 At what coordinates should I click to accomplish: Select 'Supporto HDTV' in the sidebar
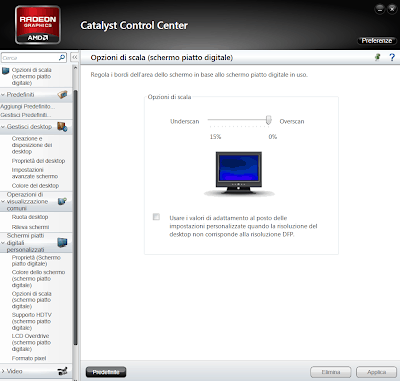pos(32,321)
